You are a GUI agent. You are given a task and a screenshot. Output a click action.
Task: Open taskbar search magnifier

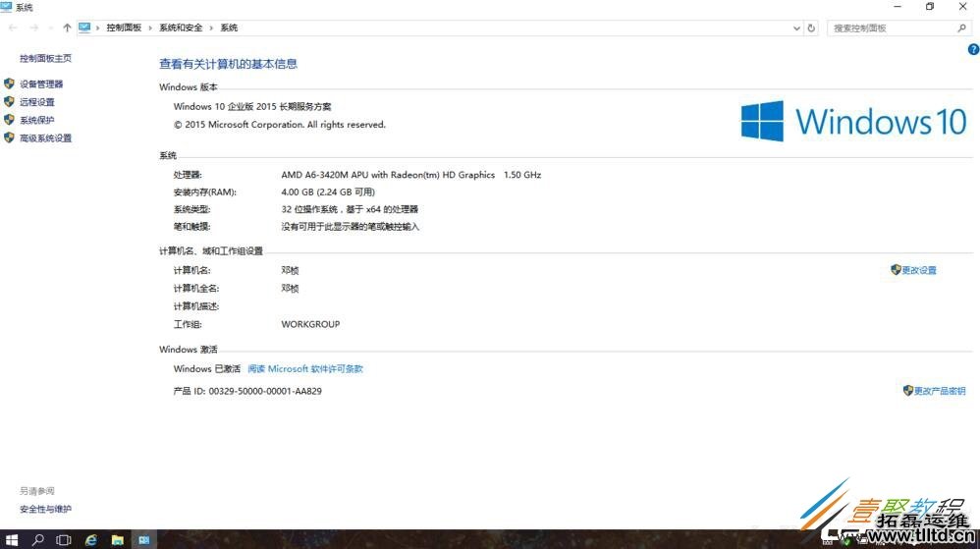click(38, 539)
